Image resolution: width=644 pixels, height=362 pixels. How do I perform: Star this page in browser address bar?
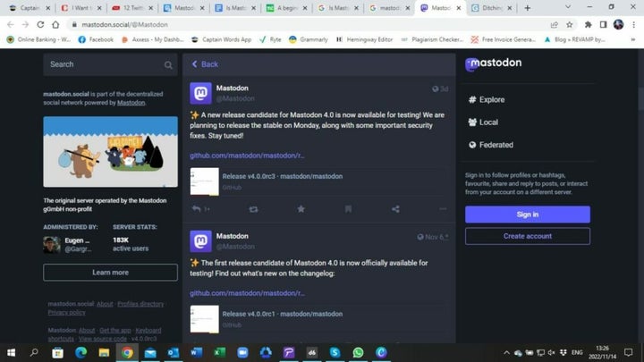point(570,25)
